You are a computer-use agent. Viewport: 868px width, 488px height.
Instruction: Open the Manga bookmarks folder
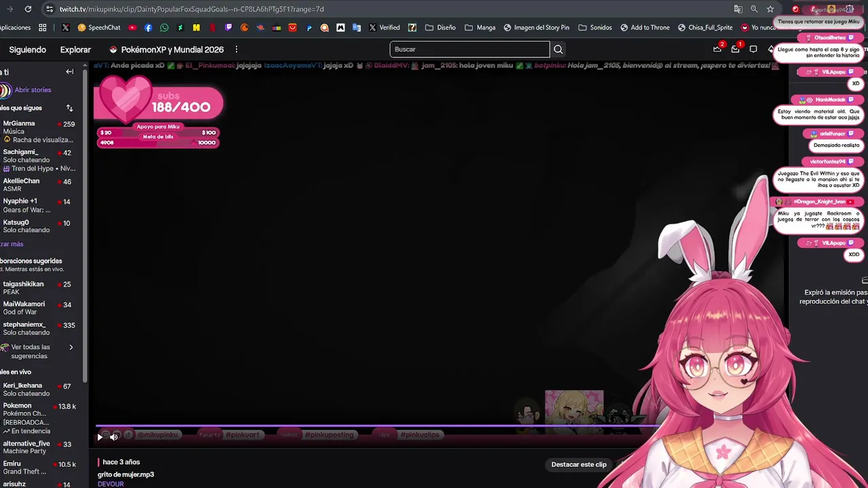(x=480, y=28)
